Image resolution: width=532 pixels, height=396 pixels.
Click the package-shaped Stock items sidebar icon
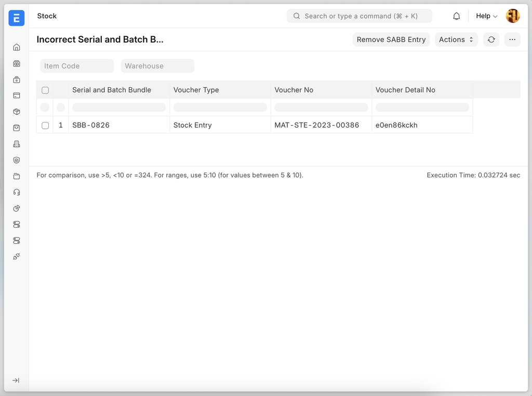(x=16, y=111)
